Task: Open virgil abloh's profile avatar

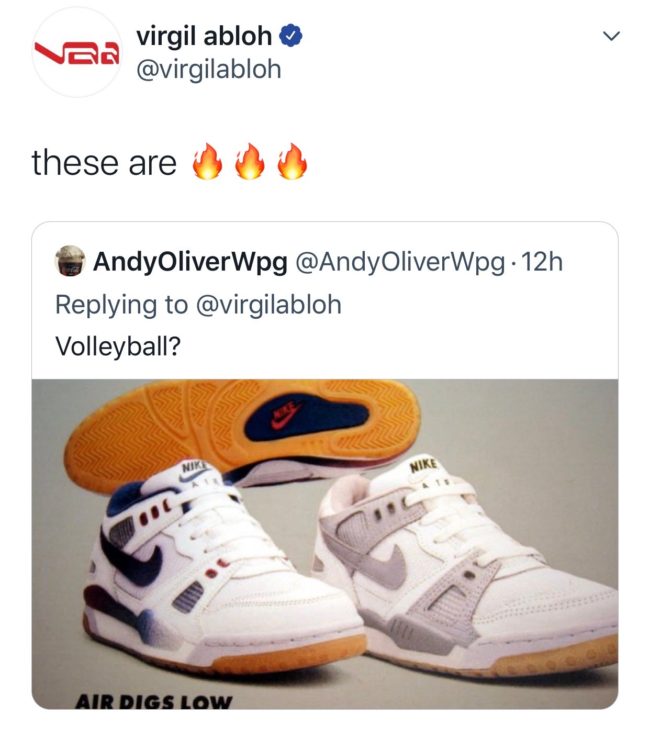Action: 77,52
